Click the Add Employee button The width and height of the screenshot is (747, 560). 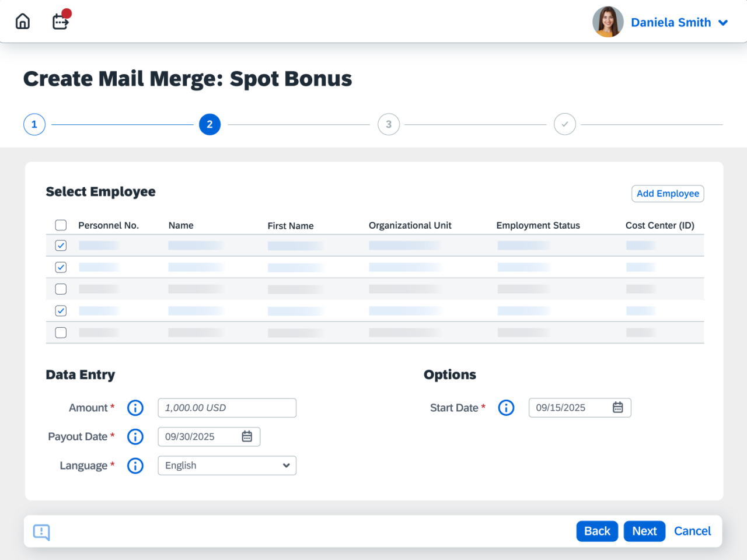(x=668, y=194)
